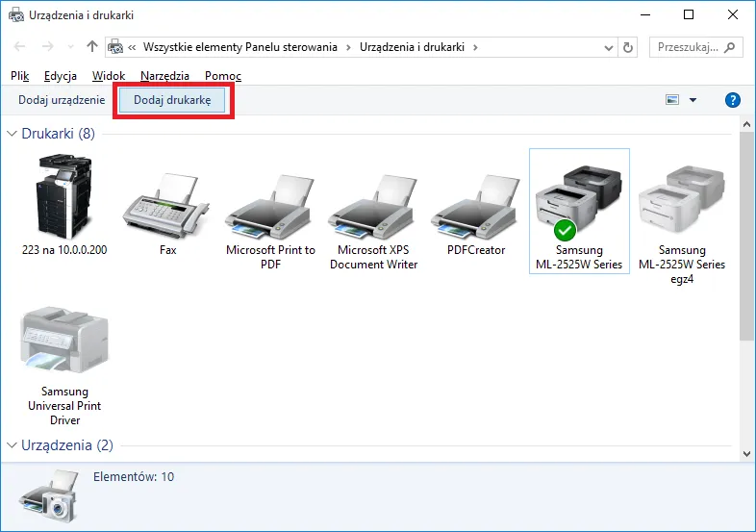Select the 223 na 10.0.0.200 printer

[65, 197]
